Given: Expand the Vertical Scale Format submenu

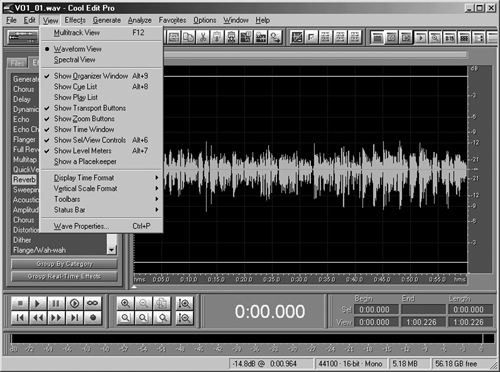Looking at the screenshot, I should [101, 188].
